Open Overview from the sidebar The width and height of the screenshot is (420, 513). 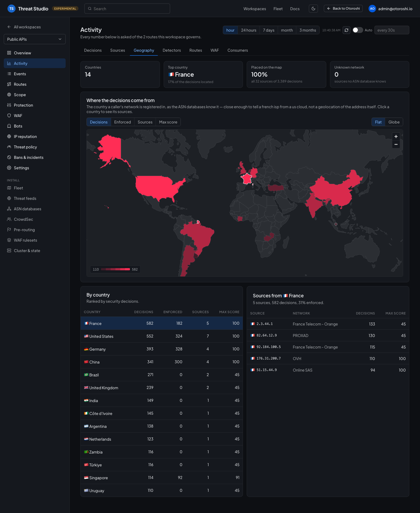point(35,53)
